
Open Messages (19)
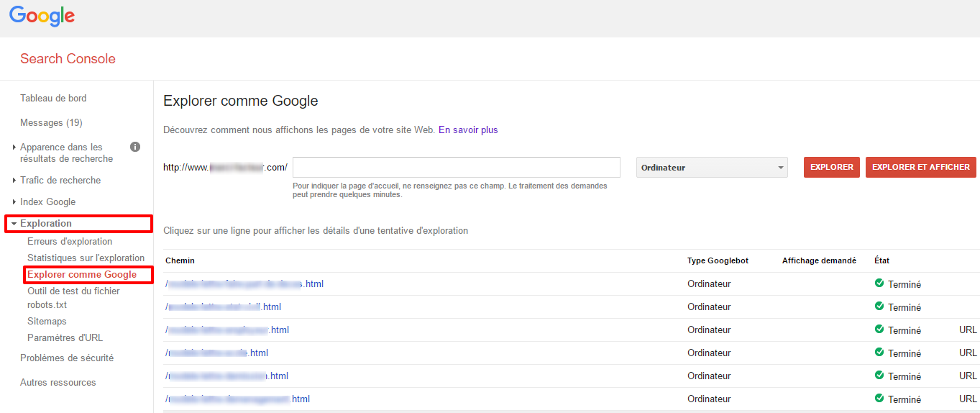click(51, 122)
